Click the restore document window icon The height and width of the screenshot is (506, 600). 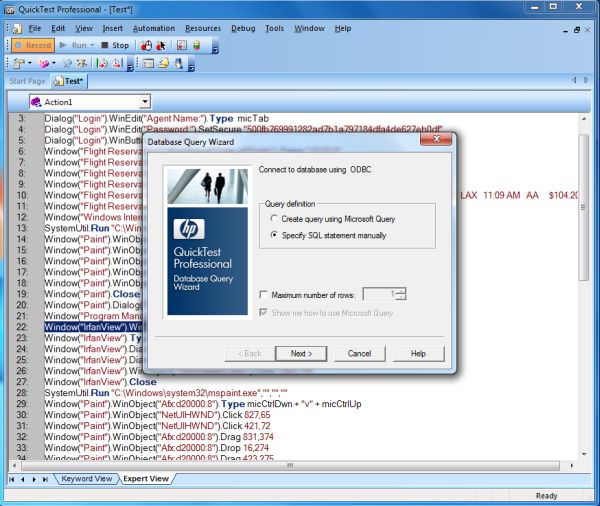[x=577, y=30]
